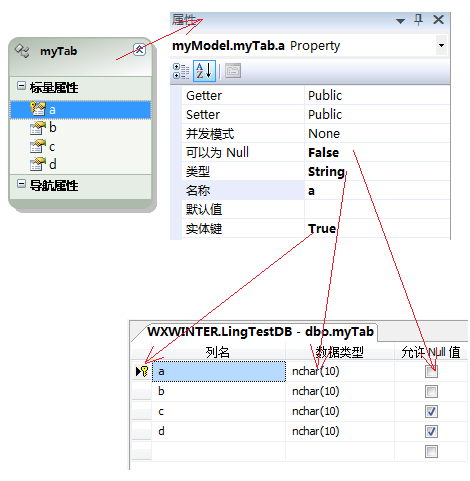Open the 属性 panel window position menu
The height and width of the screenshot is (481, 470).
(400, 21)
